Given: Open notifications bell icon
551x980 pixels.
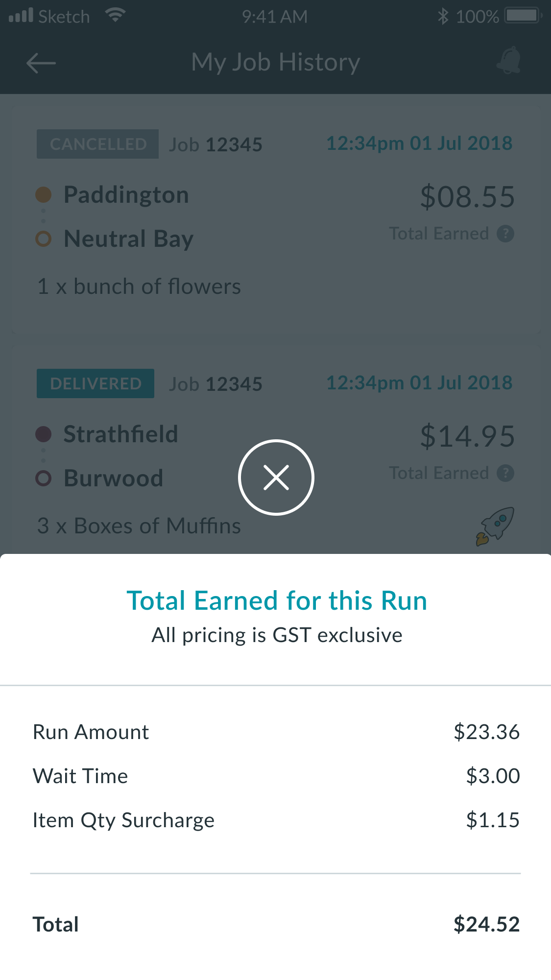Looking at the screenshot, I should pos(509,61).
